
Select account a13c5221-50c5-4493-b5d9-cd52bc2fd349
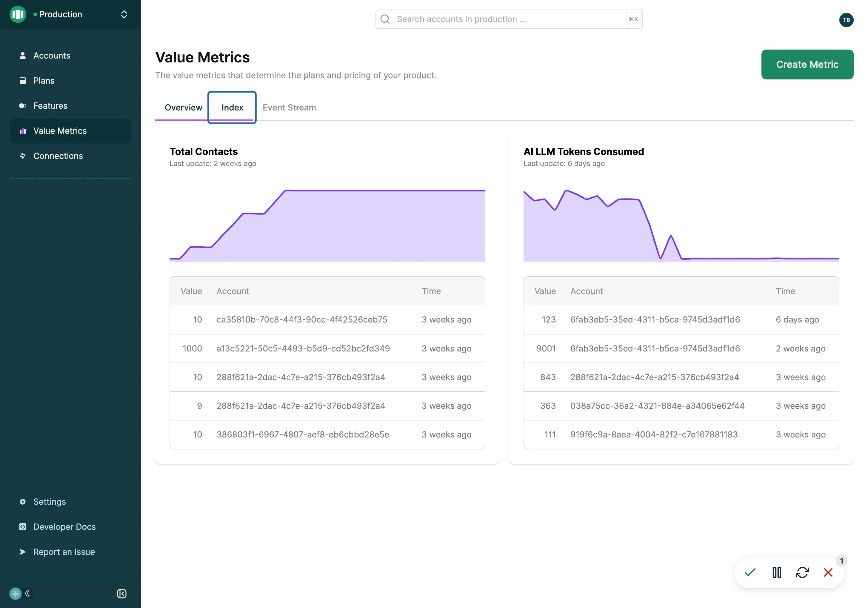(x=303, y=348)
